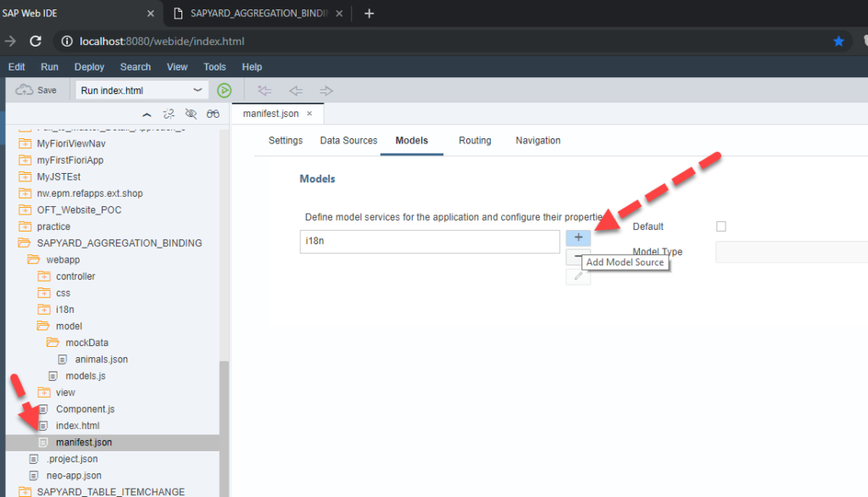Collapse the model folder icon
Image resolution: width=868 pixels, height=497 pixels.
[43, 327]
